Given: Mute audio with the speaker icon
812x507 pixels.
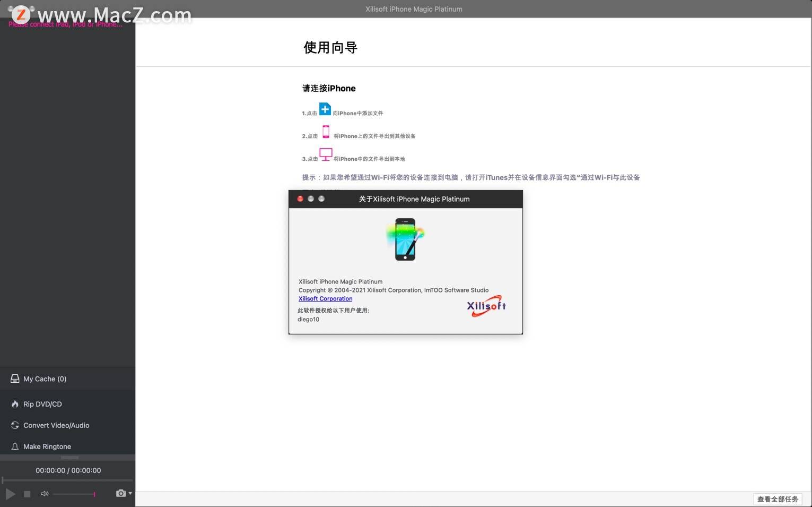Looking at the screenshot, I should [45, 494].
